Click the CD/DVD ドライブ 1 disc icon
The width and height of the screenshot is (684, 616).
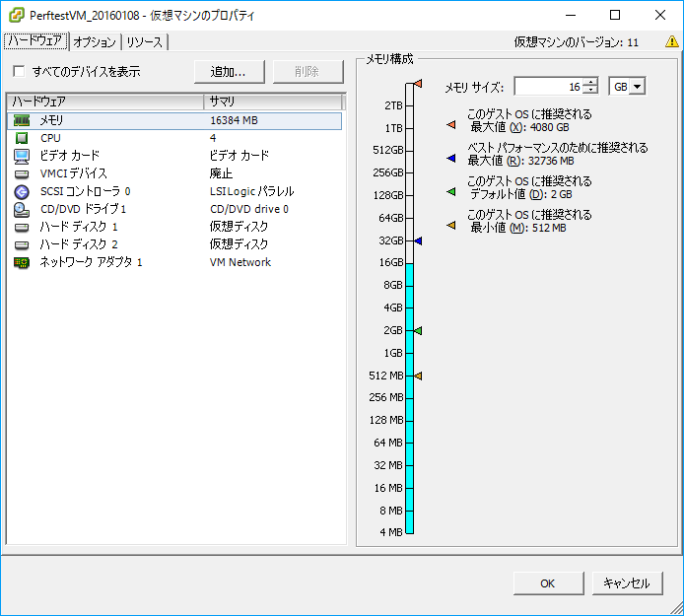pos(22,209)
